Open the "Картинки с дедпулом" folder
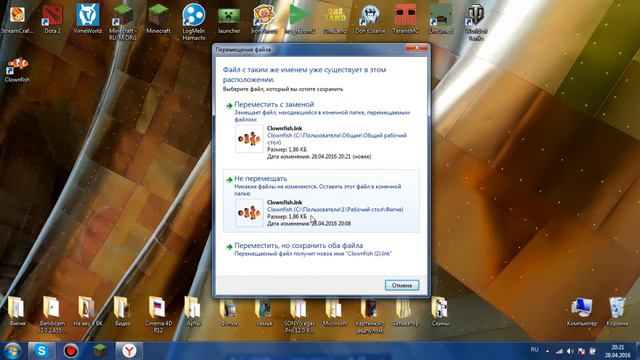 tap(370, 314)
